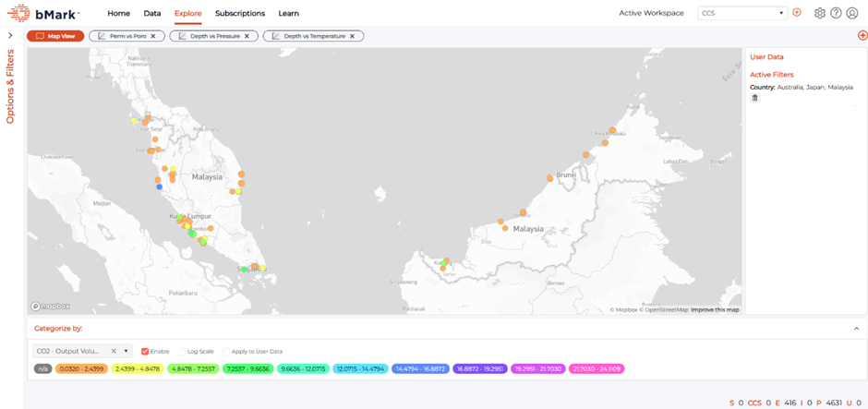Image resolution: width=868 pixels, height=409 pixels.
Task: Select the 4.8478 - 7.2557 legend swatch
Action: 193,368
